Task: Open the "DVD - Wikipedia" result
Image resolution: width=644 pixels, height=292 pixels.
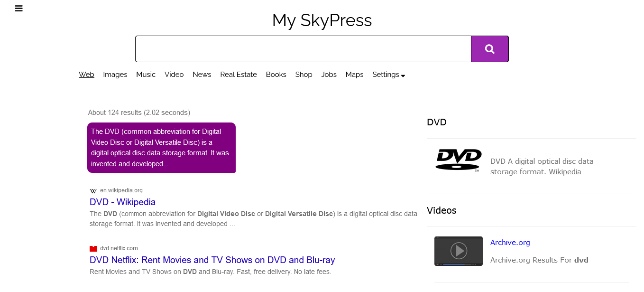Action: click(122, 202)
